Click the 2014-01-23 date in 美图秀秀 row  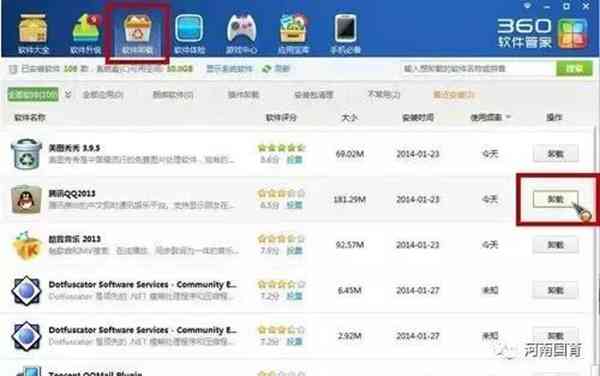[x=418, y=154]
